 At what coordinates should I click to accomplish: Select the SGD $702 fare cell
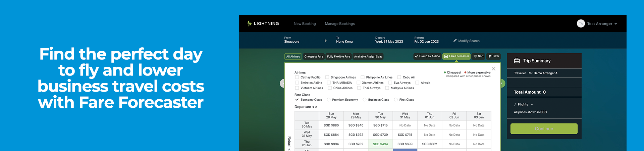[356, 144]
